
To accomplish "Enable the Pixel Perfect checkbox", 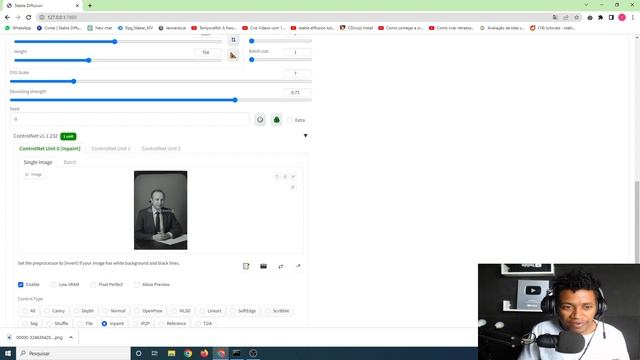I will pyautogui.click(x=93, y=284).
